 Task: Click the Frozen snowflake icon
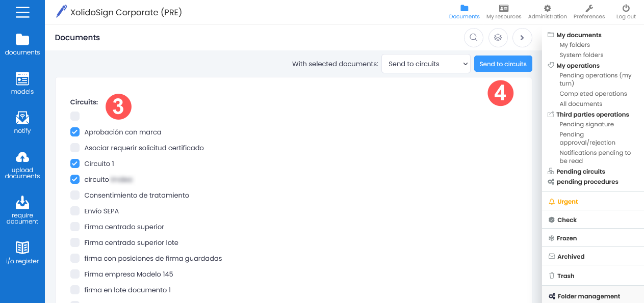coord(551,238)
